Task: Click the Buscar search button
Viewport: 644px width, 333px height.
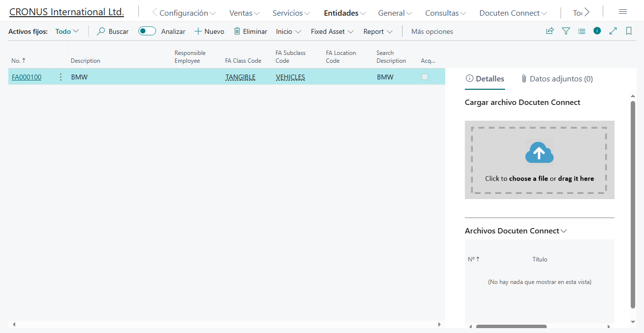Action: point(113,31)
